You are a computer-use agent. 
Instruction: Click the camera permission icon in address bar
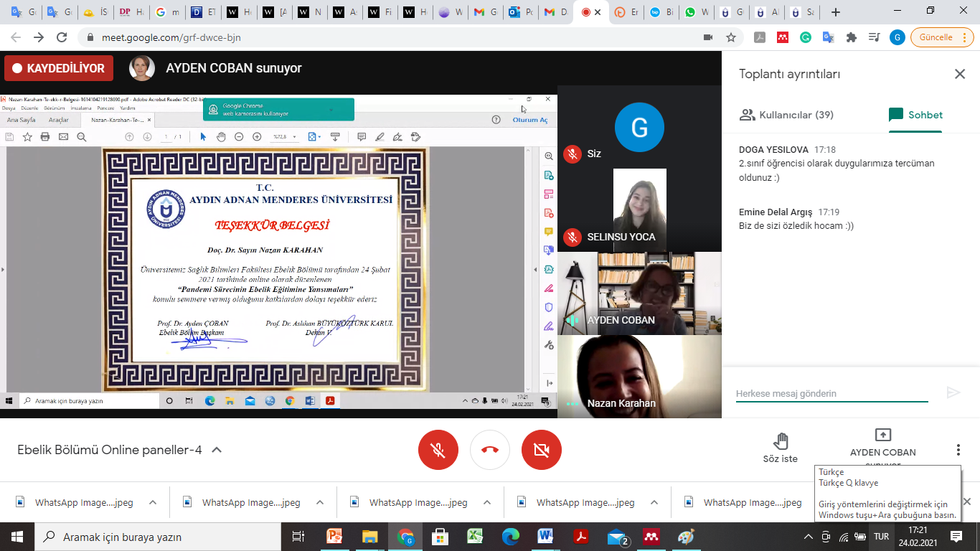tap(708, 37)
